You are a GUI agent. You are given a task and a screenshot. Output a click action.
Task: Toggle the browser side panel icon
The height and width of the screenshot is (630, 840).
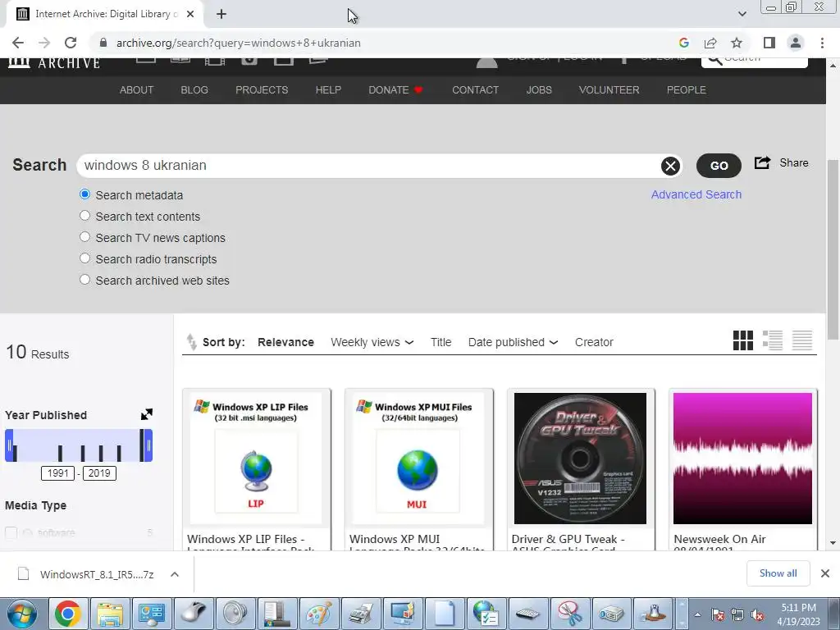pyautogui.click(x=769, y=43)
